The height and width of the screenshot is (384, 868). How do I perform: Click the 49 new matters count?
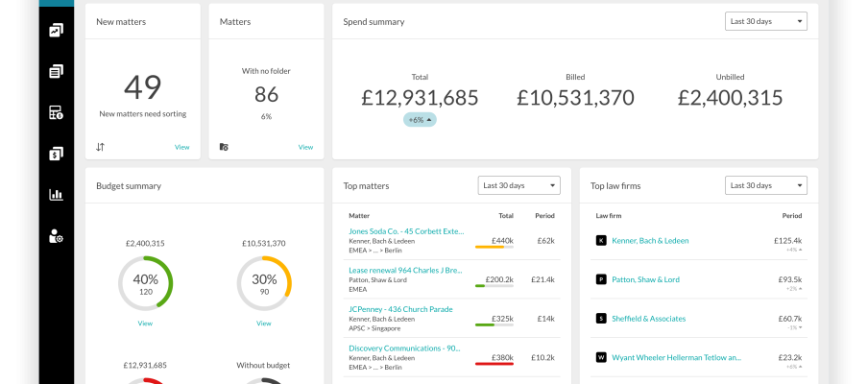[143, 86]
